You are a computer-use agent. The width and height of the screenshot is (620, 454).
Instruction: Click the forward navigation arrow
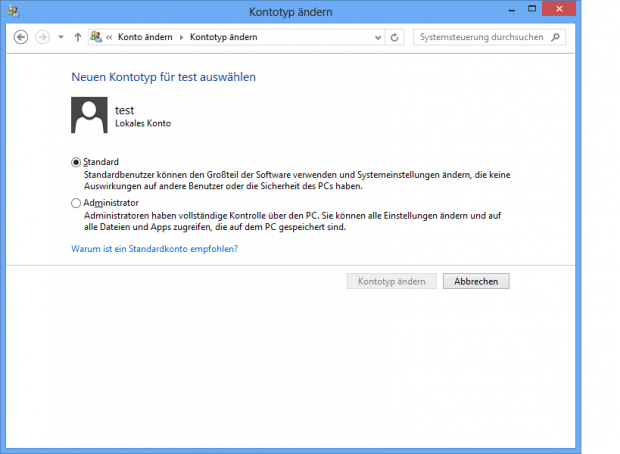tap(42, 37)
